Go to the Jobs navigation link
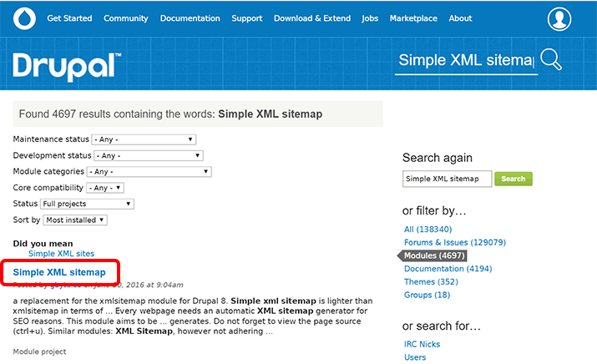Screen dimensions: 597x364 370,18
